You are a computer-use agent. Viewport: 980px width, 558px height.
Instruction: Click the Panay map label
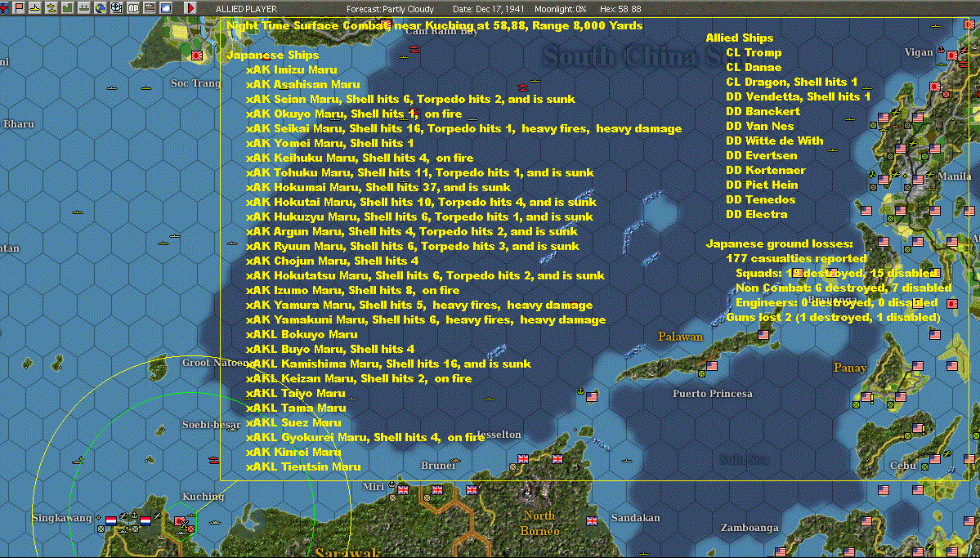click(x=850, y=368)
